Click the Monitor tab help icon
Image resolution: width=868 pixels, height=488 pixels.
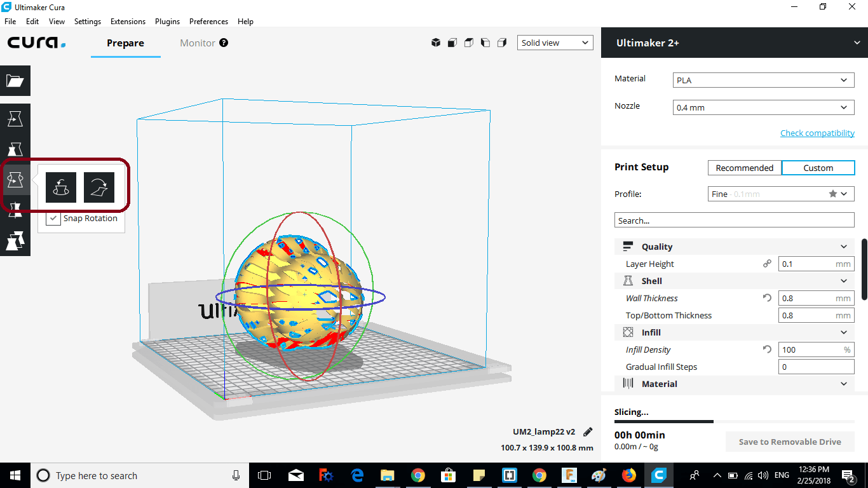pos(224,43)
